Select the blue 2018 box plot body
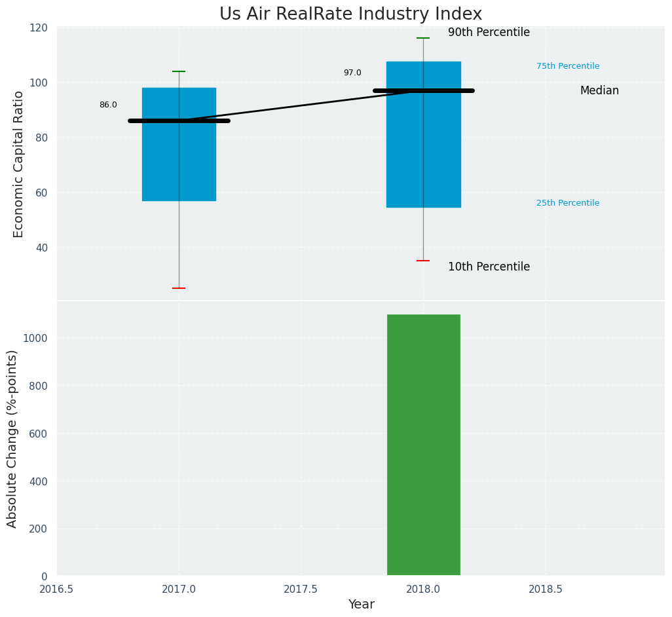The width and height of the screenshot is (672, 617). [406, 151]
